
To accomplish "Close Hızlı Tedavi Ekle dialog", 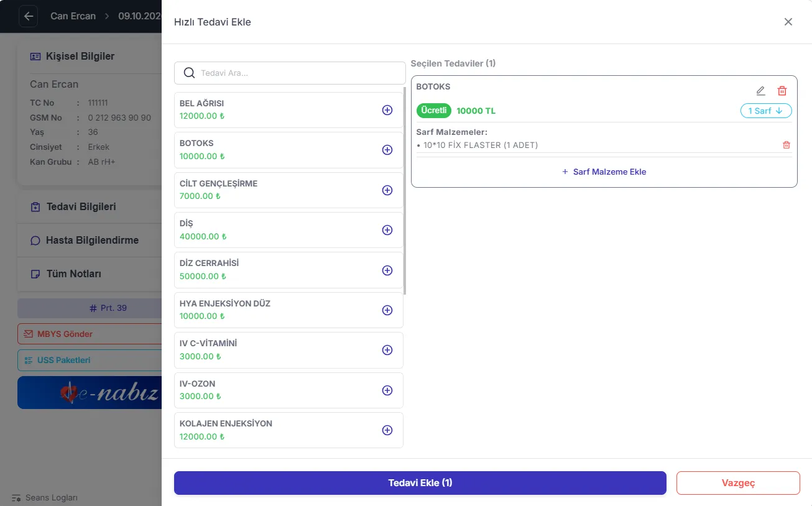I will pos(788,22).
